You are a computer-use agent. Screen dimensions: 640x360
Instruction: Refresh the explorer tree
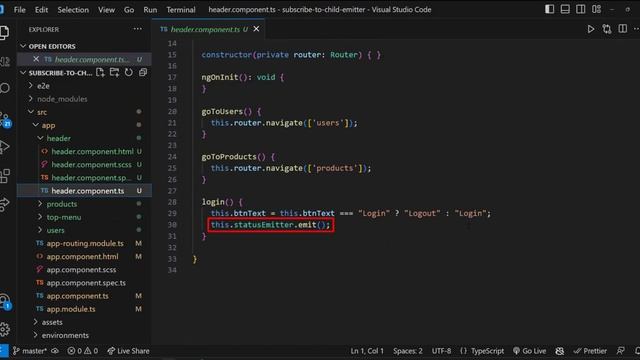click(x=129, y=73)
